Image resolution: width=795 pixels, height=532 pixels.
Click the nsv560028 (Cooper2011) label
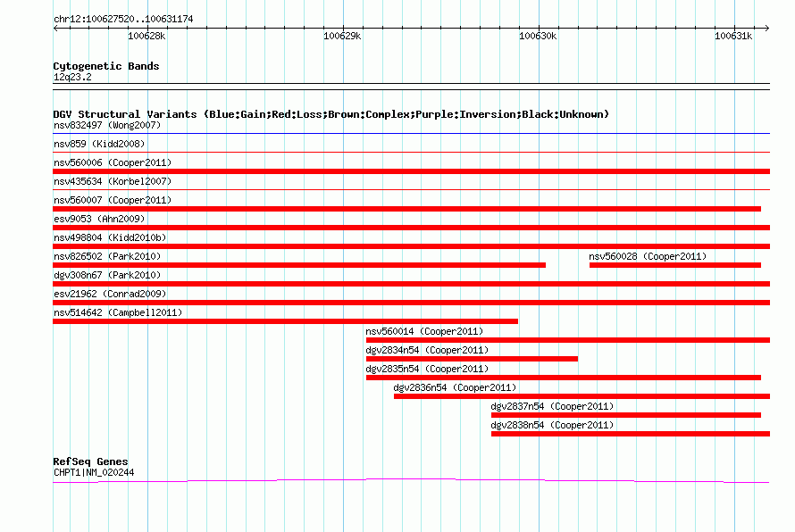pyautogui.click(x=648, y=256)
